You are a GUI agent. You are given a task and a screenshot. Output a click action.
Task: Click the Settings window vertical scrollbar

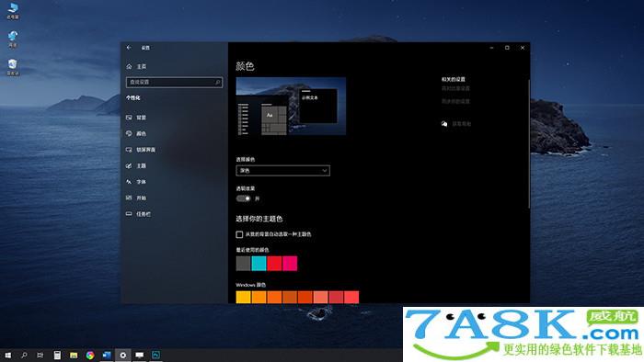coord(529,143)
